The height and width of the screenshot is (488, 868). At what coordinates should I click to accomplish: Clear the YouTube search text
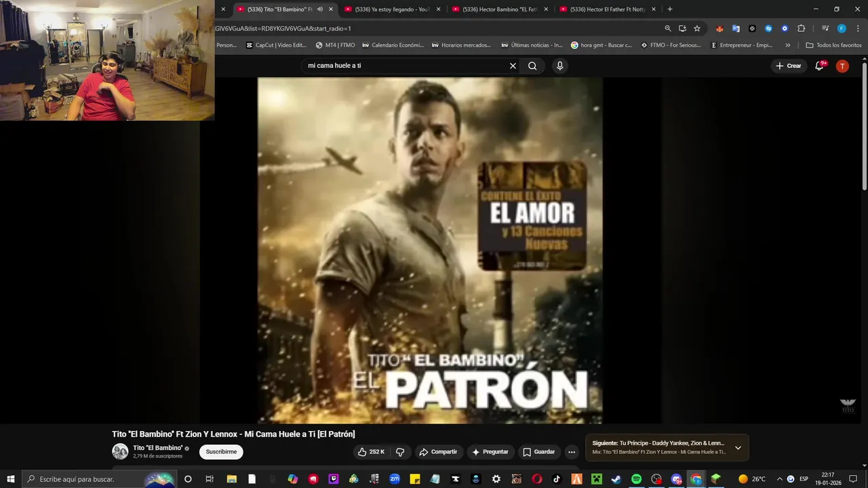point(513,66)
